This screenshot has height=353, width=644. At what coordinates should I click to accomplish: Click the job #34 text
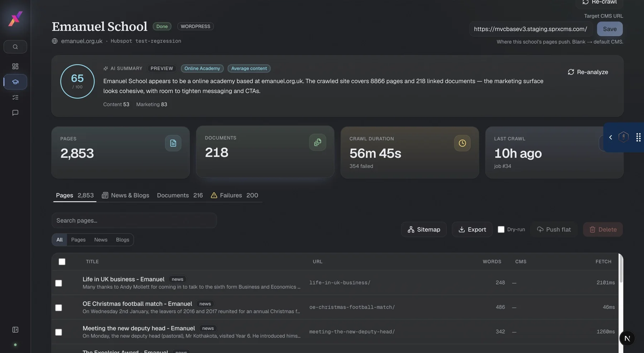[503, 166]
